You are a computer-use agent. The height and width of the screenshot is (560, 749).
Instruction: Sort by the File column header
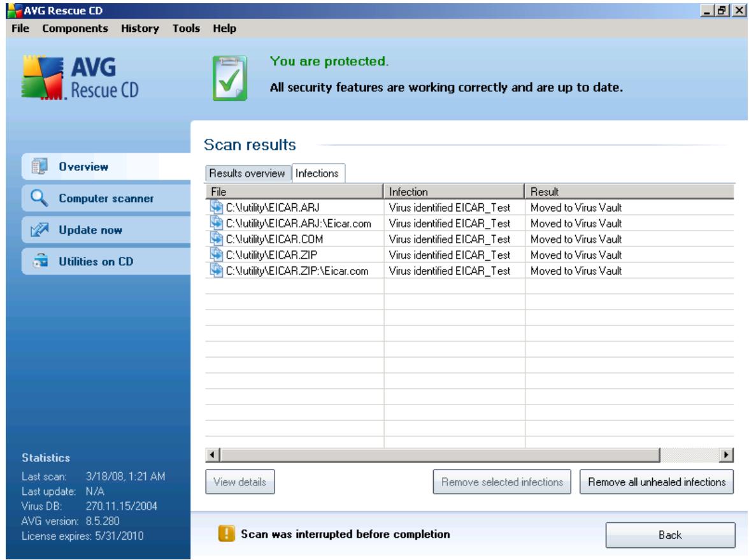point(294,192)
